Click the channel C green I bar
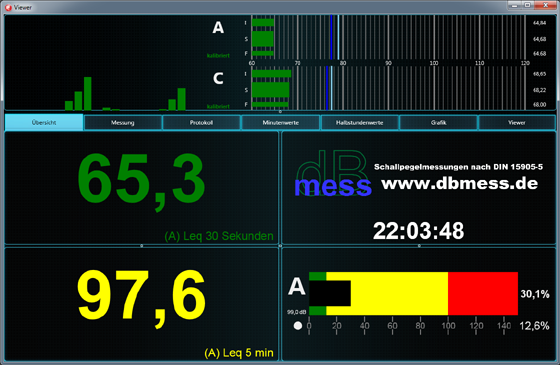The image size is (560, 365). point(271,74)
